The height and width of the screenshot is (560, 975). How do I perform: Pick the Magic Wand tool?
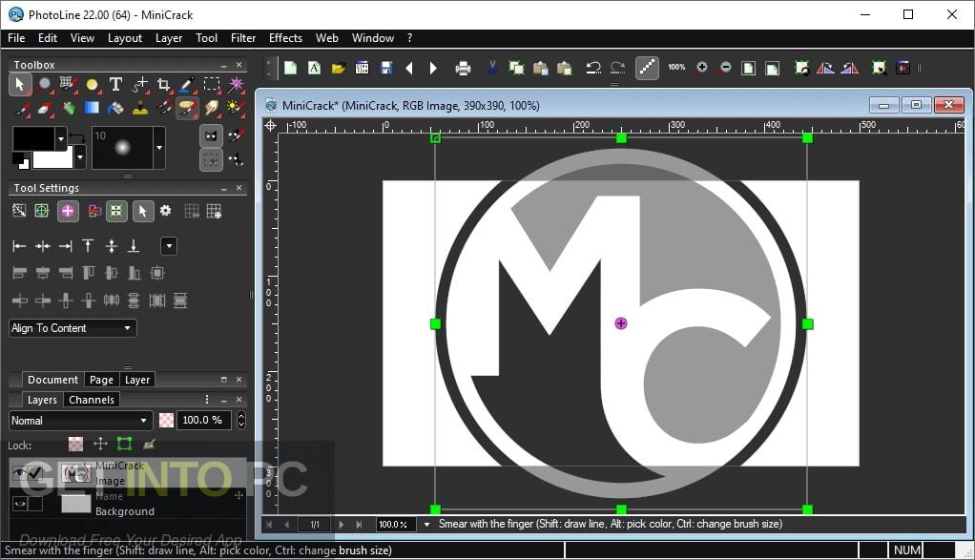[x=236, y=84]
